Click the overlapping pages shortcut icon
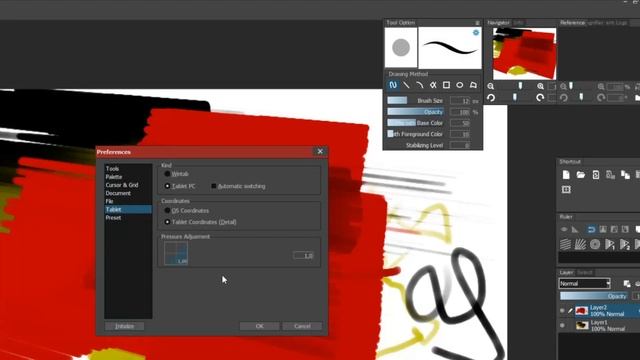The image size is (640, 360). click(x=625, y=175)
